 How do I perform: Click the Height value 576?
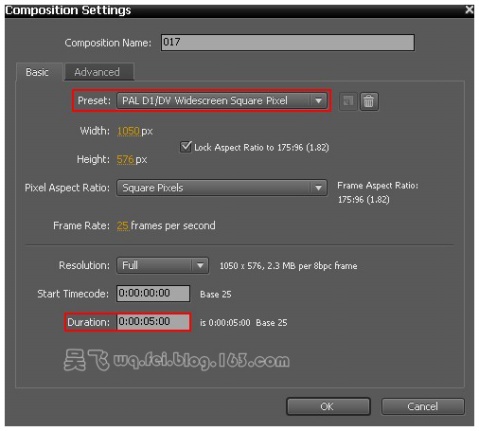click(x=125, y=159)
